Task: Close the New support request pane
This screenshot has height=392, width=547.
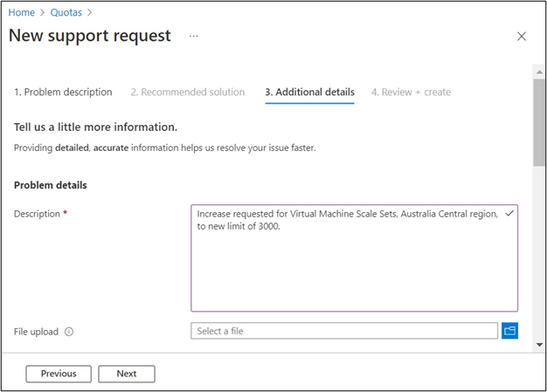Action: [x=522, y=37]
